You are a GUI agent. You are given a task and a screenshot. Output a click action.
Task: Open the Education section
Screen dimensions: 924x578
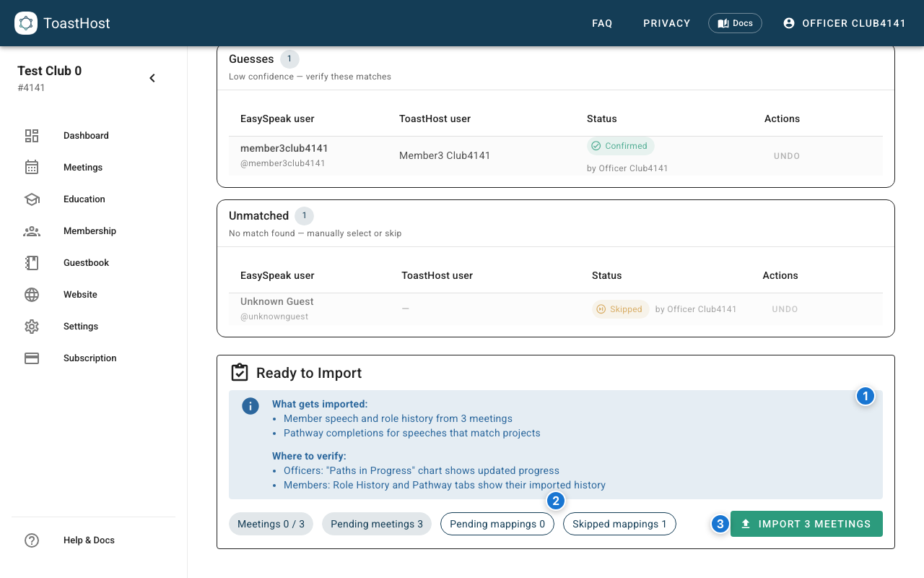point(84,199)
